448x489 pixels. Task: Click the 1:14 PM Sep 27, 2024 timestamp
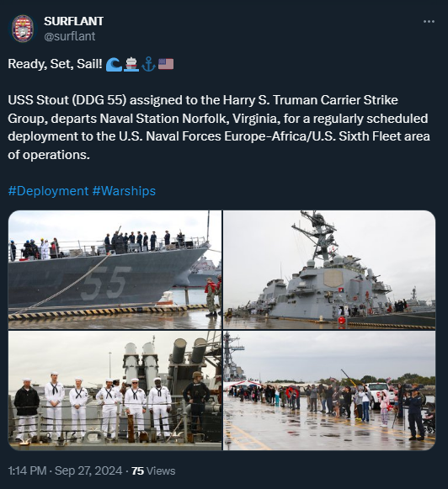(x=65, y=470)
